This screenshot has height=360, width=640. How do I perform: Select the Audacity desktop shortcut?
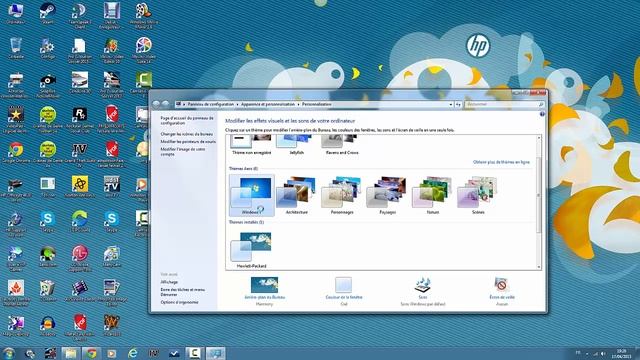[48, 326]
